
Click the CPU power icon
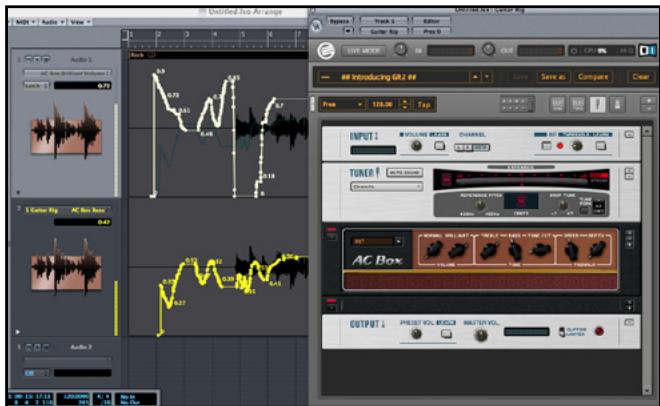point(574,51)
